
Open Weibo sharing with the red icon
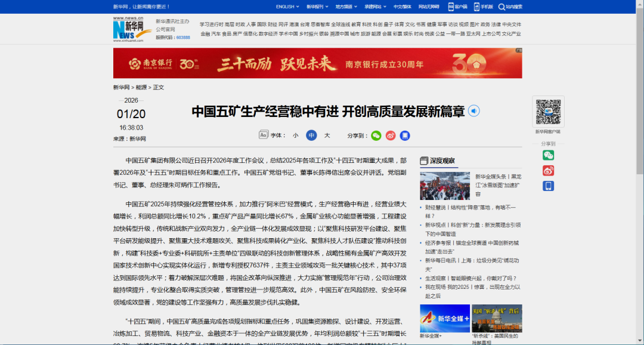coord(391,135)
